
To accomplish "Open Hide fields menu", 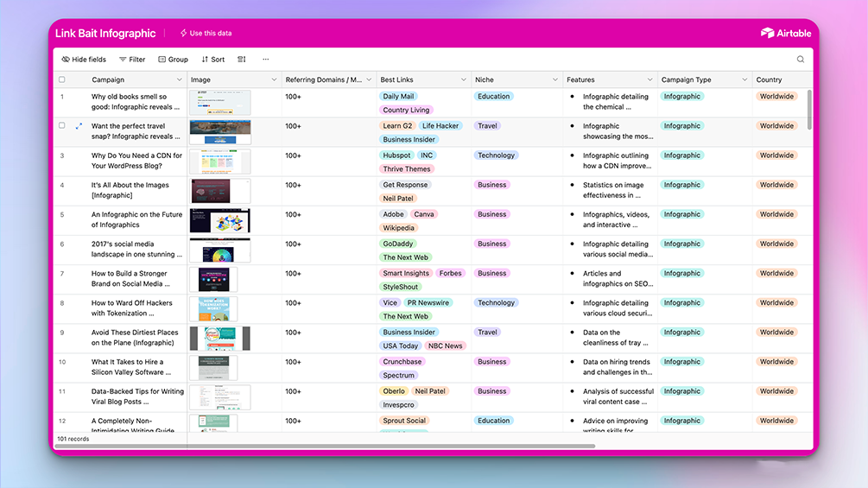I will [84, 60].
